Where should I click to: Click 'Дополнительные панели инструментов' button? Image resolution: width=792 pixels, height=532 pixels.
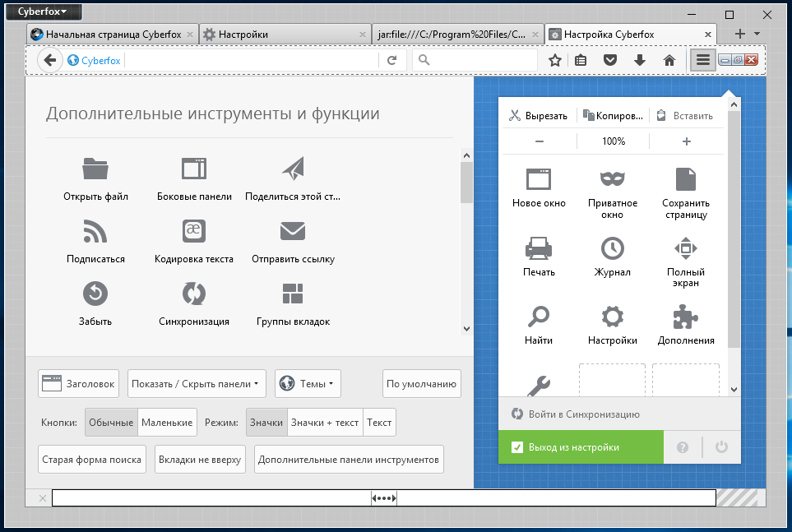[349, 460]
